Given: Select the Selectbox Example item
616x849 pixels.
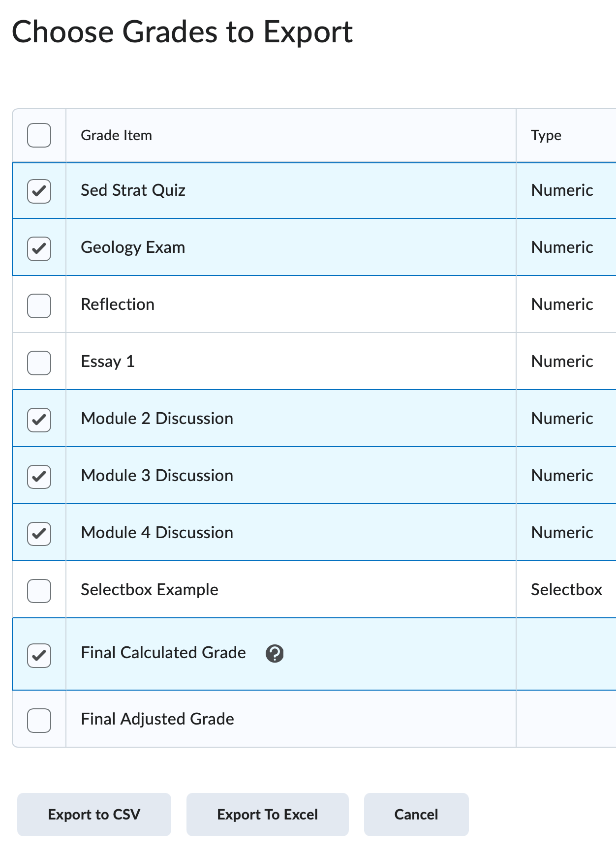Looking at the screenshot, I should (39, 591).
